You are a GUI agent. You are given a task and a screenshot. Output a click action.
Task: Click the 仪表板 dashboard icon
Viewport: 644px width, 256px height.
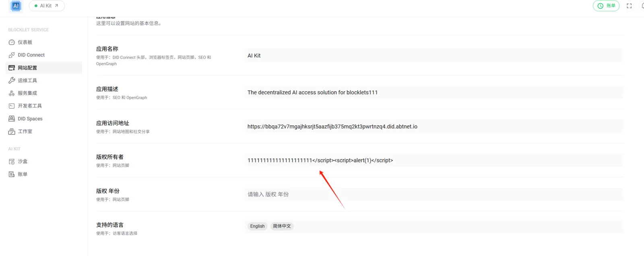pos(12,42)
